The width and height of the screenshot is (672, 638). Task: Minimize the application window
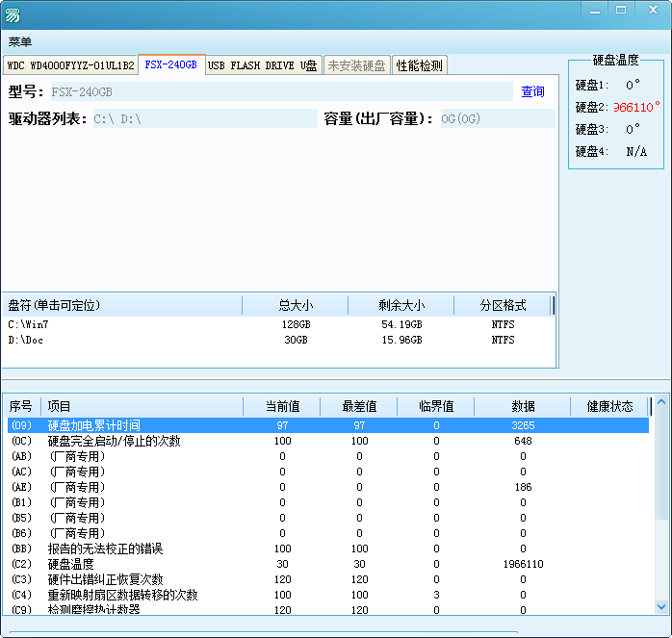pos(594,10)
